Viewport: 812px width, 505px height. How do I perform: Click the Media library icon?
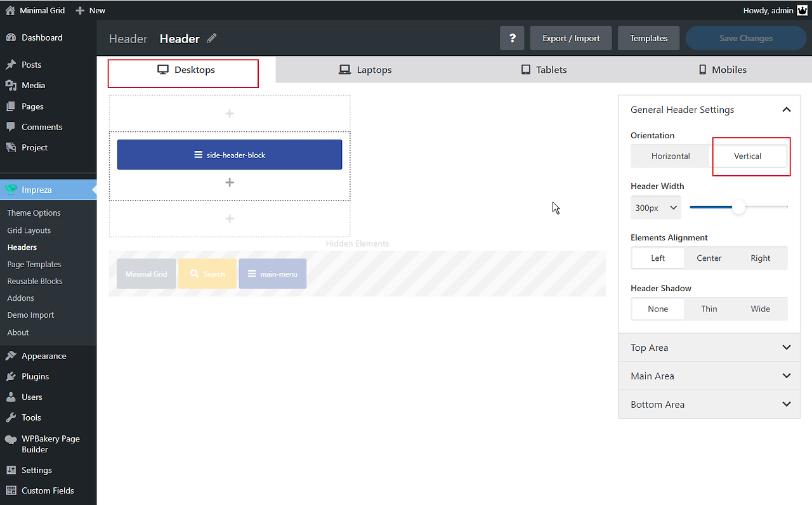(x=11, y=85)
